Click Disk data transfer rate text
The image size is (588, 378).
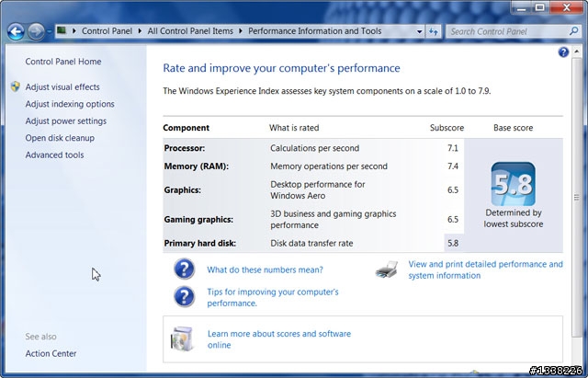tap(311, 243)
